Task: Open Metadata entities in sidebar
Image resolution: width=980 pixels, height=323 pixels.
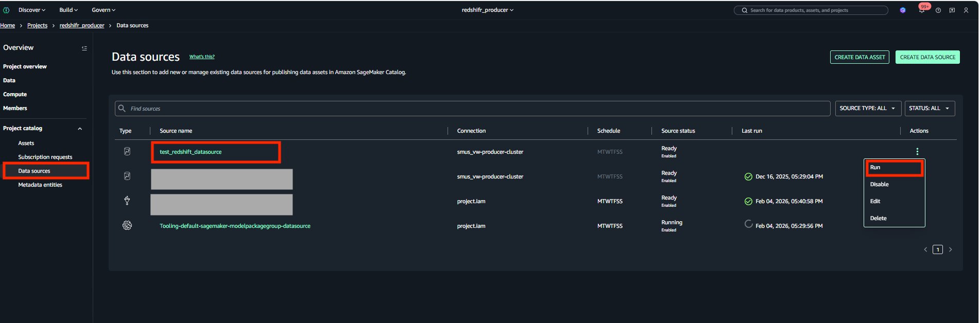Action: (40, 185)
